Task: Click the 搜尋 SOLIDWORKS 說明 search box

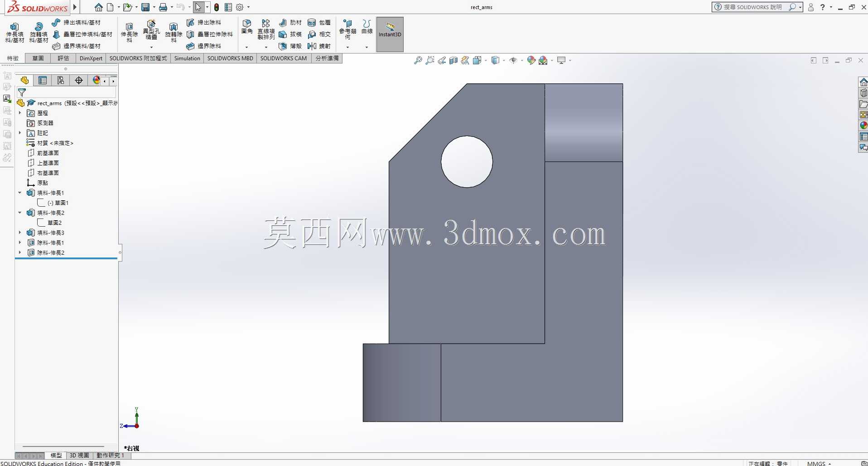Action: coord(757,7)
